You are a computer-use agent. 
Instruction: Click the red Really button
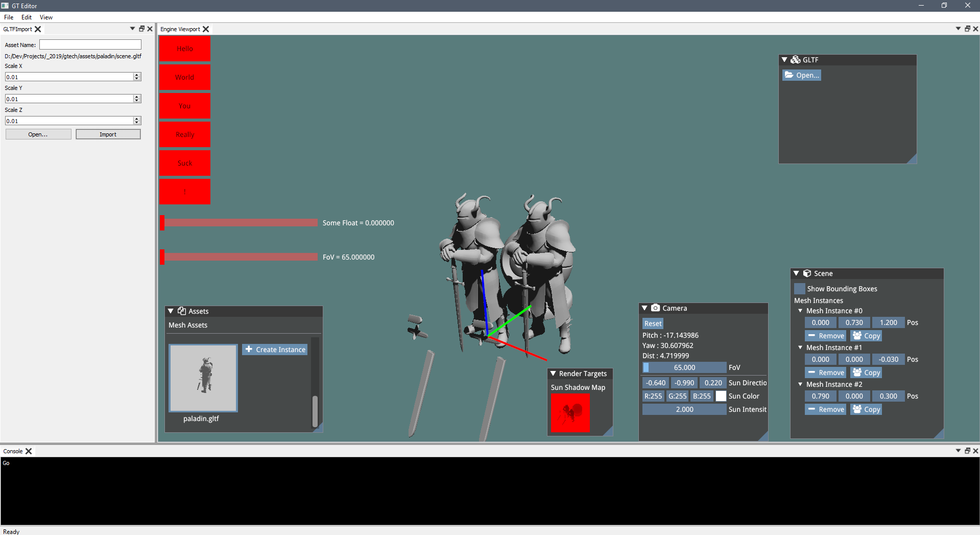coord(185,134)
